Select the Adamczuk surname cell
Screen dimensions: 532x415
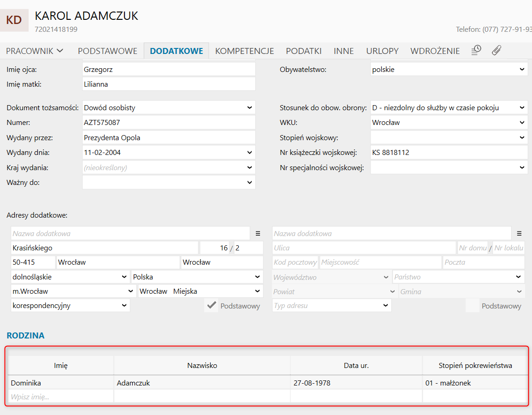[x=202, y=383]
